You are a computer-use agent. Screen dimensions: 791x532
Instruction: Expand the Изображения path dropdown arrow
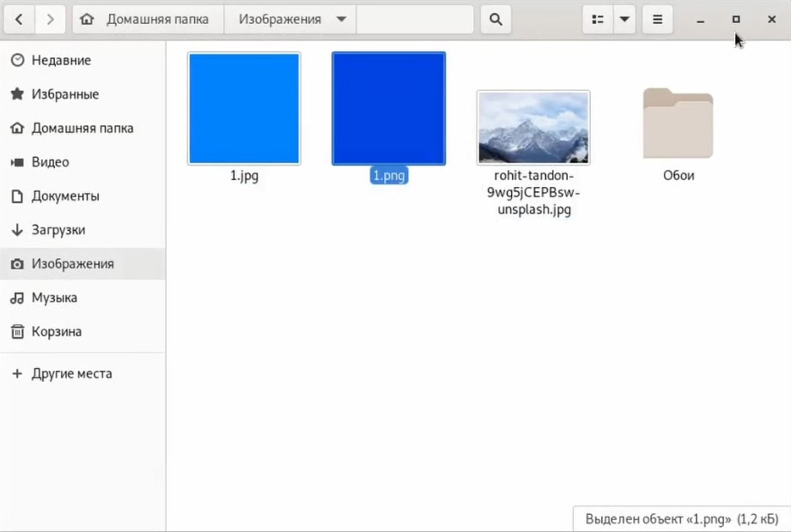point(342,19)
